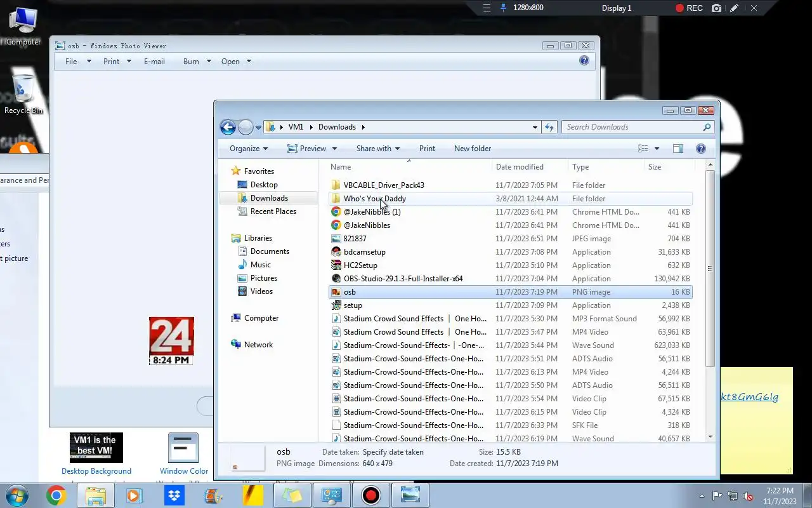Click the Desktop Background link
This screenshot has width=812, height=508.
[96, 471]
